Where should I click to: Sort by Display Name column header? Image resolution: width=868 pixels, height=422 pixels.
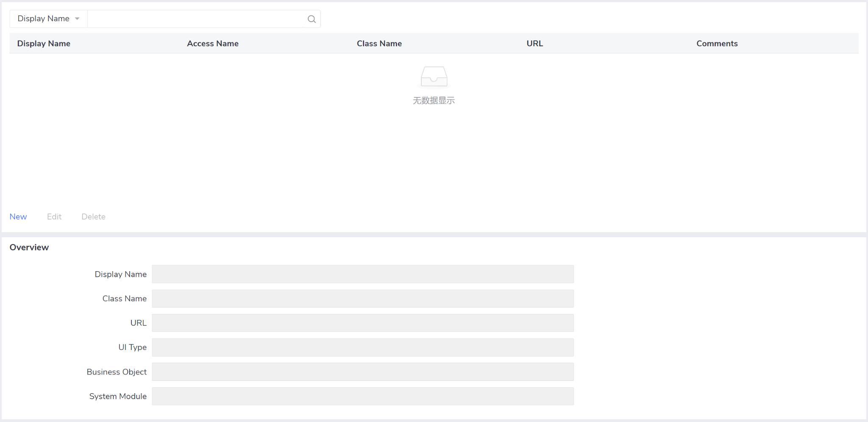44,43
